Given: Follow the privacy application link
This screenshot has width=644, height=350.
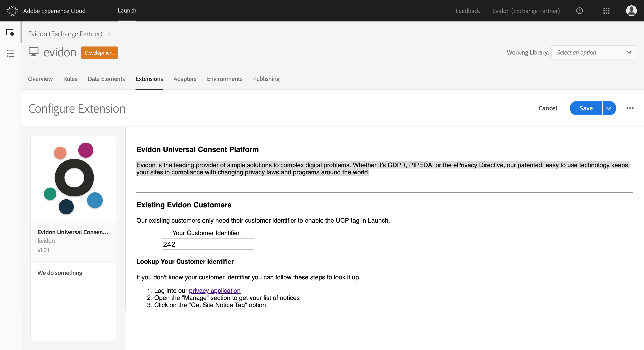Looking at the screenshot, I should coord(214,291).
